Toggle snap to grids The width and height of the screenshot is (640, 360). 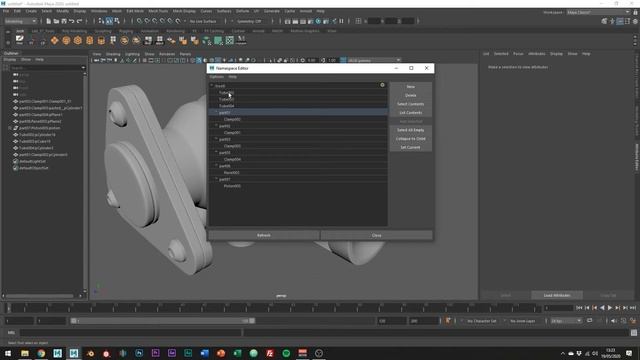(x=140, y=21)
